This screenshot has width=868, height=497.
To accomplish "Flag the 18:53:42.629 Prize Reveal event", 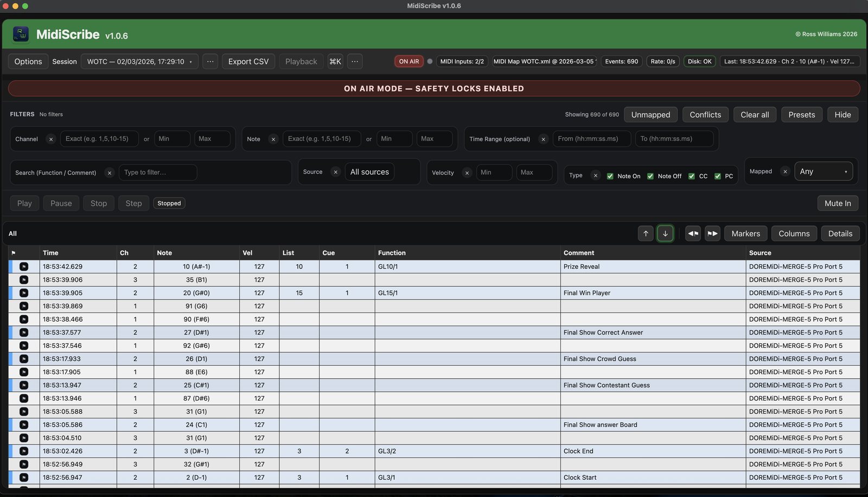I will tap(24, 266).
